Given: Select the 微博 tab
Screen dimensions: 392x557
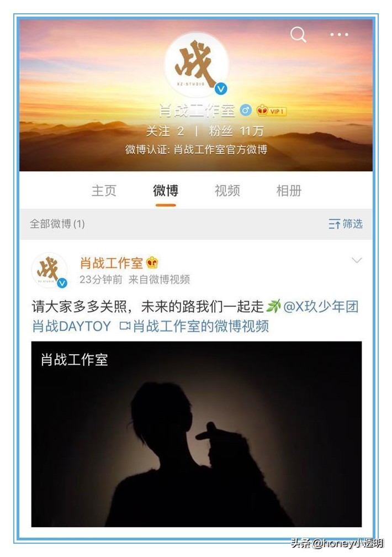Looking at the screenshot, I should (166, 191).
